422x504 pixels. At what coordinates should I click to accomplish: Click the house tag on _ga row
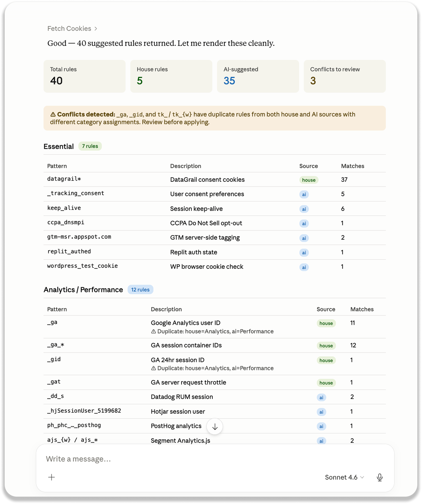coord(326,323)
